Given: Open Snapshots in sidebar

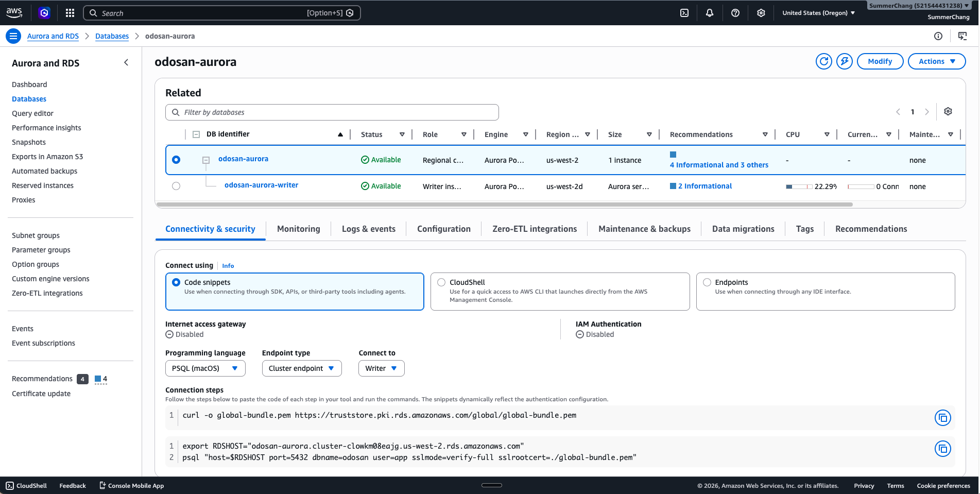Looking at the screenshot, I should tap(29, 142).
